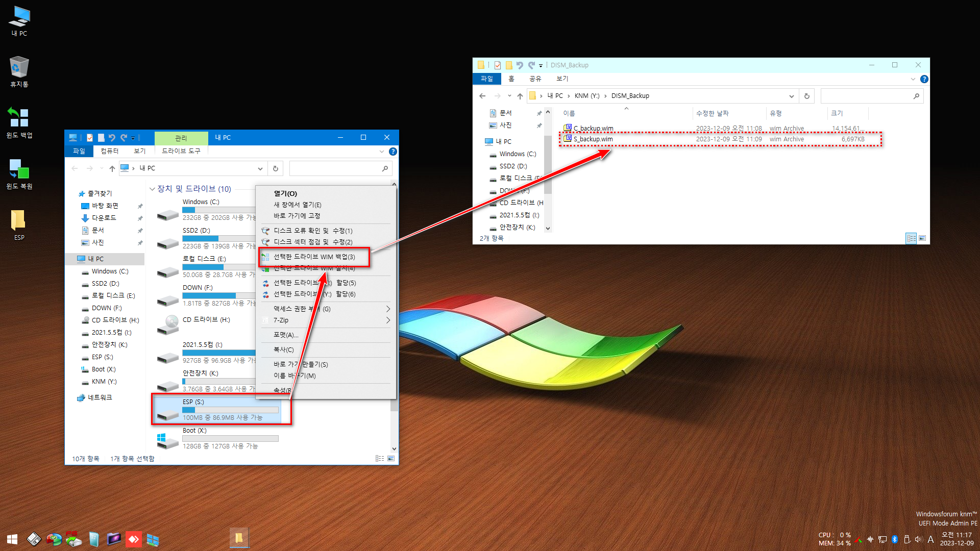Open the purple folder taskbar icon
980x551 pixels.
tap(113, 539)
